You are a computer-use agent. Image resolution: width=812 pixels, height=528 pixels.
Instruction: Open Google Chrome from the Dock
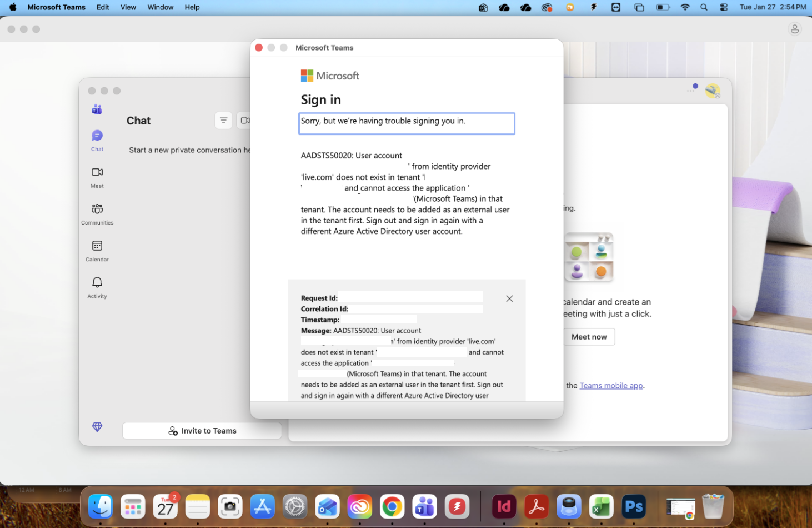392,506
